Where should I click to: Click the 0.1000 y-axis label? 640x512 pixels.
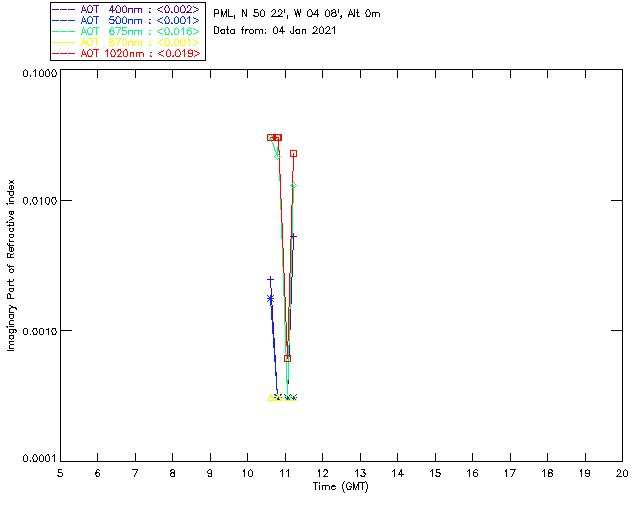(40, 73)
